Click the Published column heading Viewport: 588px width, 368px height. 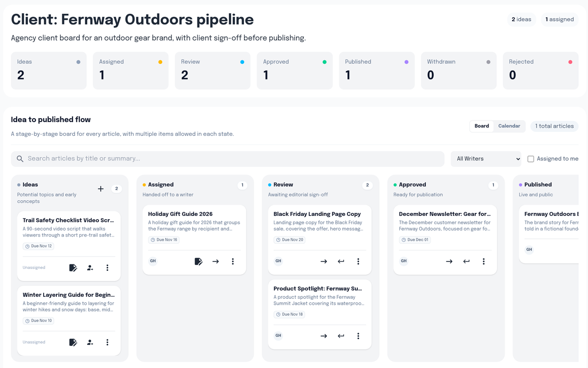coord(538,185)
